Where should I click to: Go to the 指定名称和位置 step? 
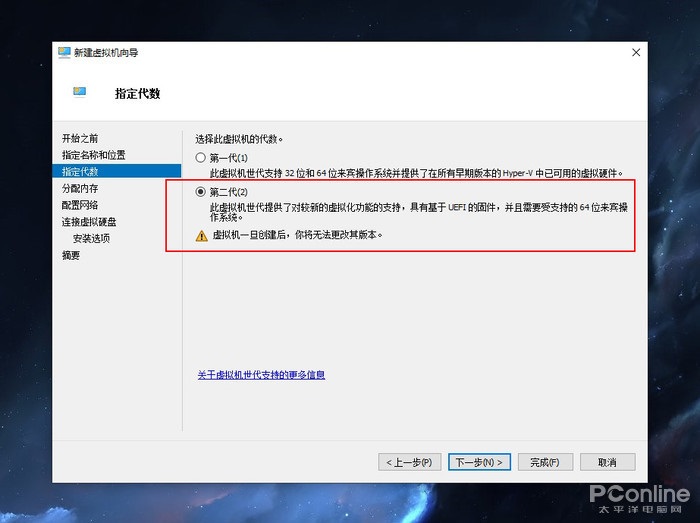(x=94, y=155)
